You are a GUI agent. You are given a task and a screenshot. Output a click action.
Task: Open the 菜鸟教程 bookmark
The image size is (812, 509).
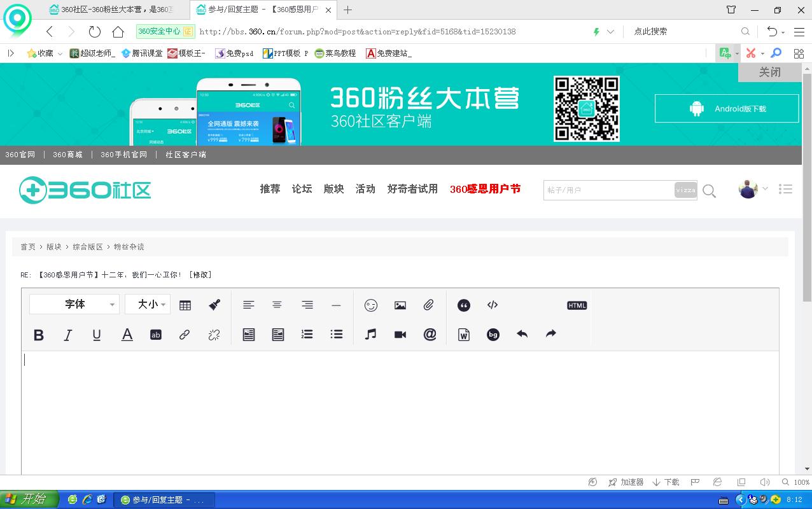[335, 53]
